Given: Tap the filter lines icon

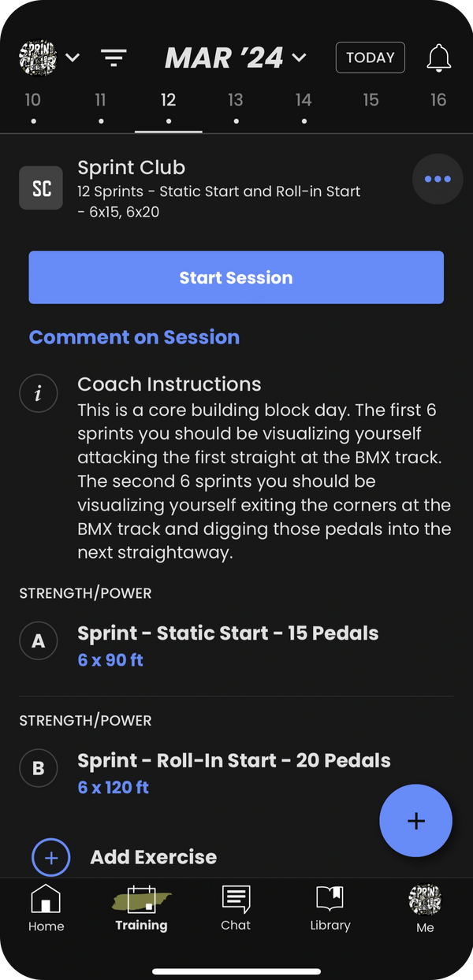Looking at the screenshot, I should click(114, 58).
